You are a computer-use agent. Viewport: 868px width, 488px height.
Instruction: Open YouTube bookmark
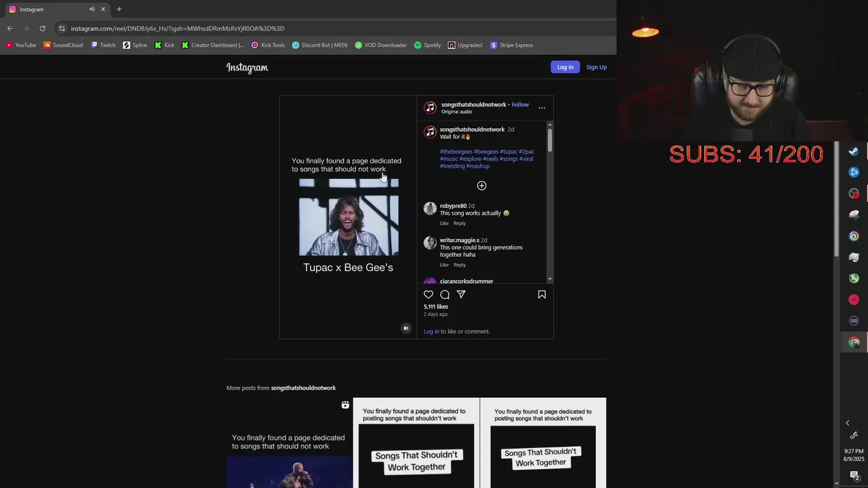pos(21,45)
